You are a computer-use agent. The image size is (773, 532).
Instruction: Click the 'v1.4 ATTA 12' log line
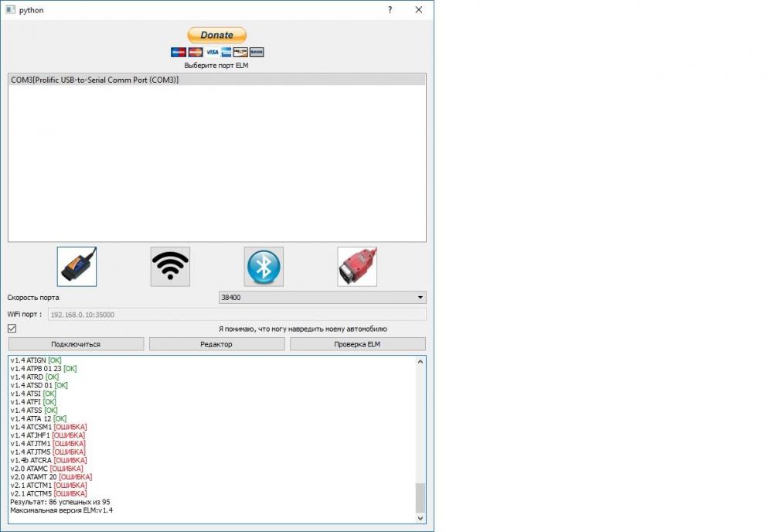[x=39, y=418]
